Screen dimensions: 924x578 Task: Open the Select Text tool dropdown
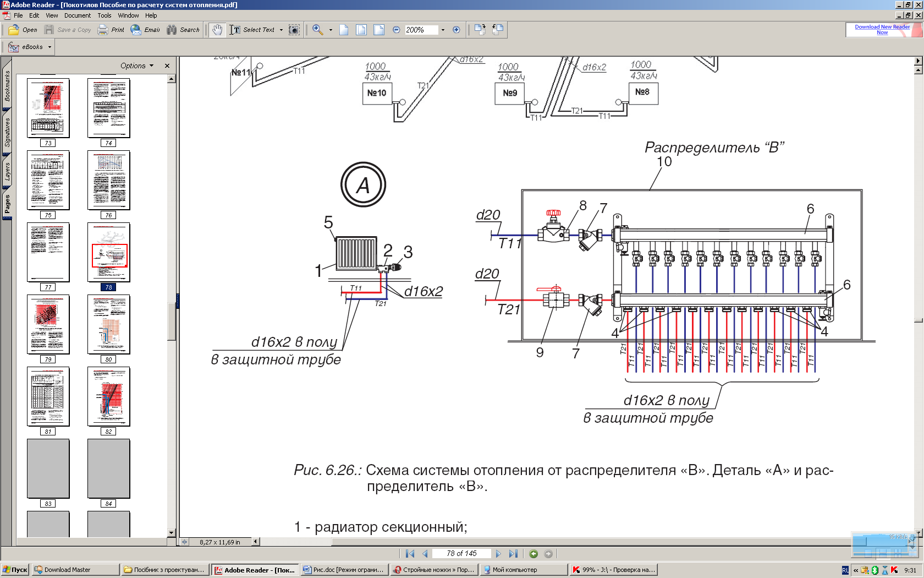click(x=281, y=30)
